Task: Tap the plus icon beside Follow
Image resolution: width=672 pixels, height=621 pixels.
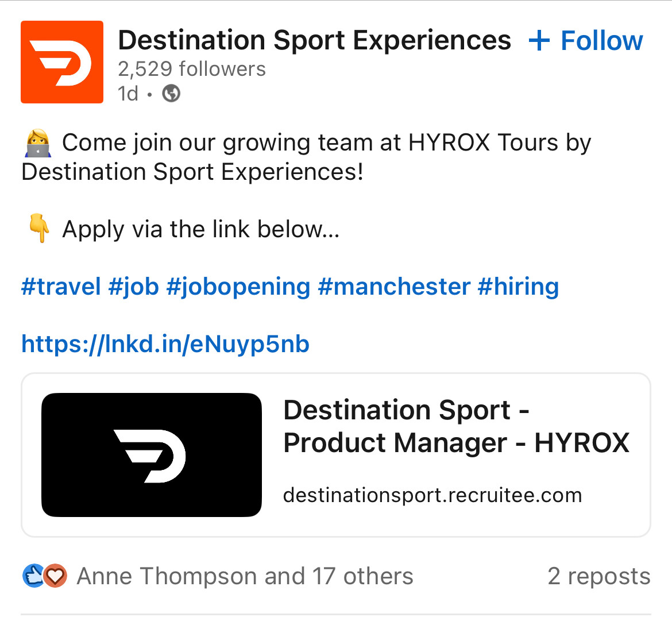Action: (539, 41)
